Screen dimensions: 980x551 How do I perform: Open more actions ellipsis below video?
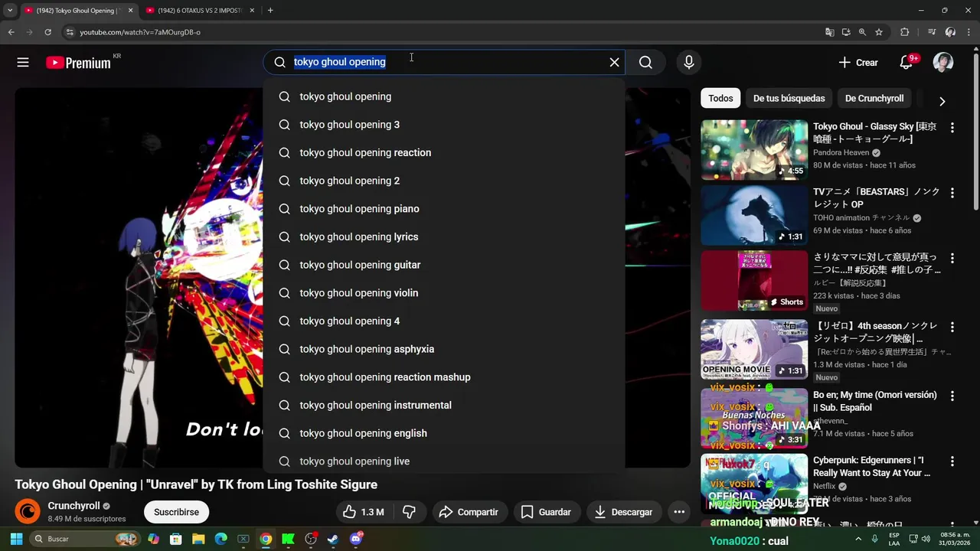click(x=678, y=512)
